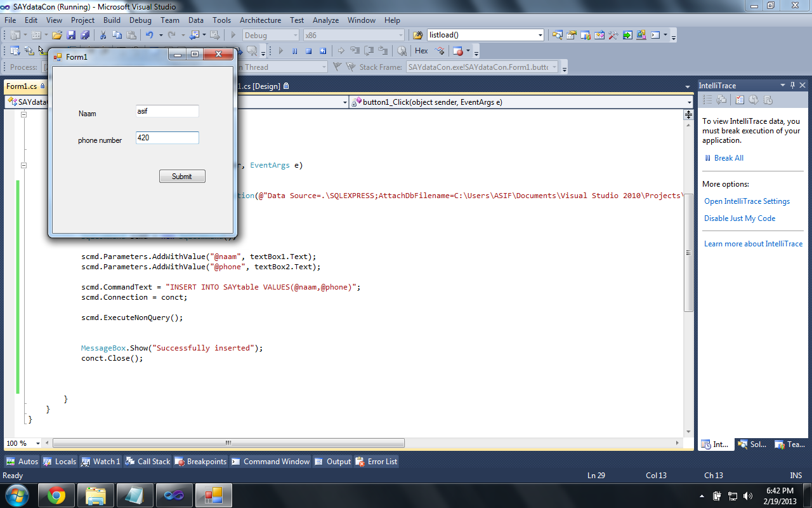Screen dimensions: 812x508
Task: Click the Undo arrow icon
Action: [149, 36]
